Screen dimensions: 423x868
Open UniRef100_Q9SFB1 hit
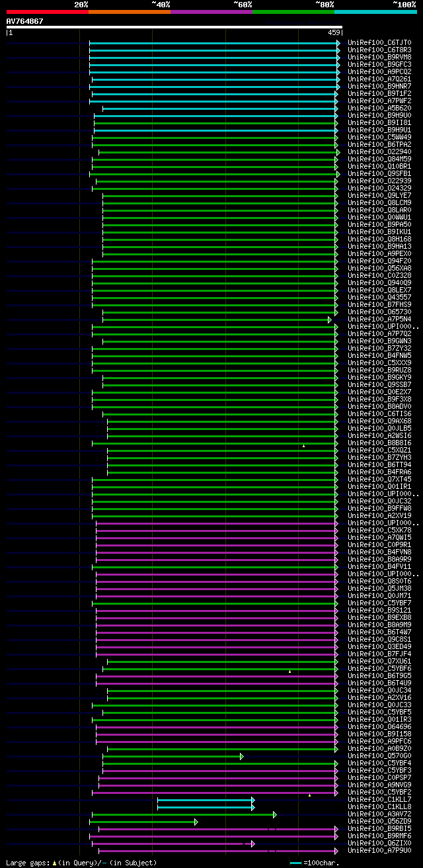(x=379, y=174)
